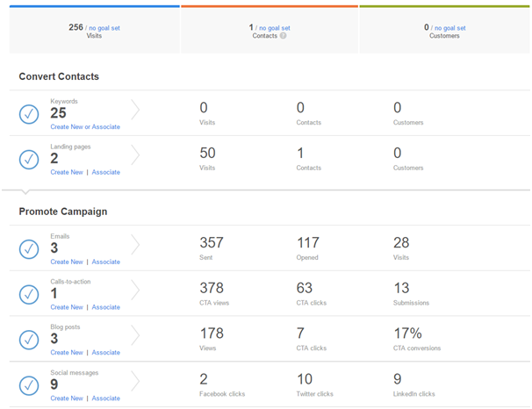
Task: Click the 178 Views blog value
Action: coord(212,334)
